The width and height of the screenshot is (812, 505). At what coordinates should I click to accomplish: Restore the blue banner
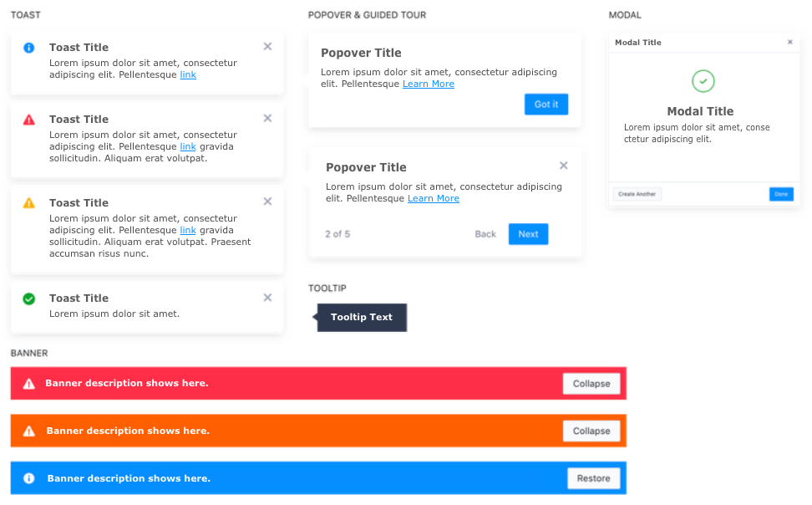pyautogui.click(x=594, y=478)
